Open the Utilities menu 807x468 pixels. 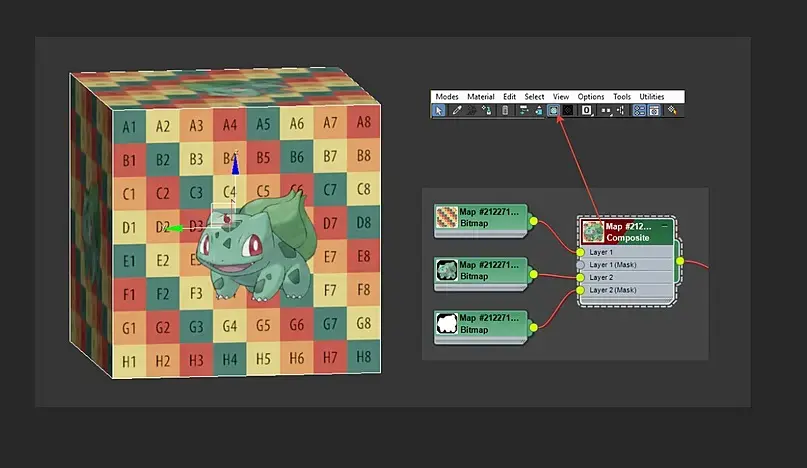pyautogui.click(x=652, y=96)
